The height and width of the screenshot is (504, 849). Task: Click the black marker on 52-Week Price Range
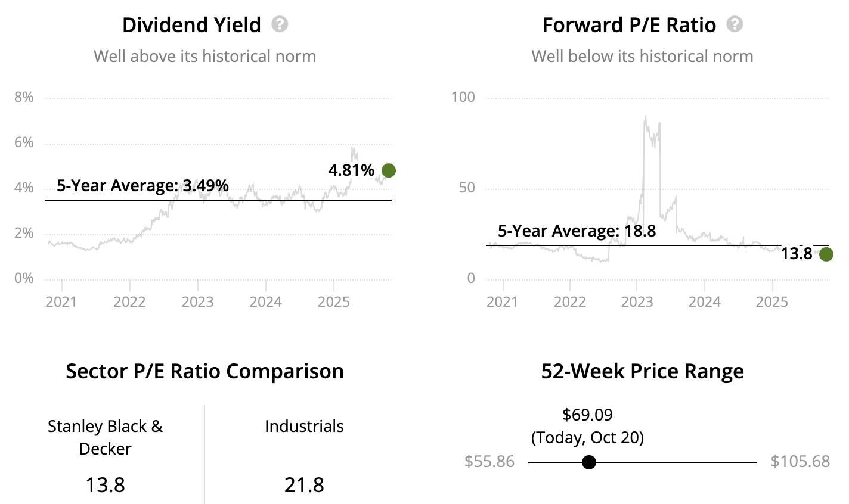pos(589,462)
